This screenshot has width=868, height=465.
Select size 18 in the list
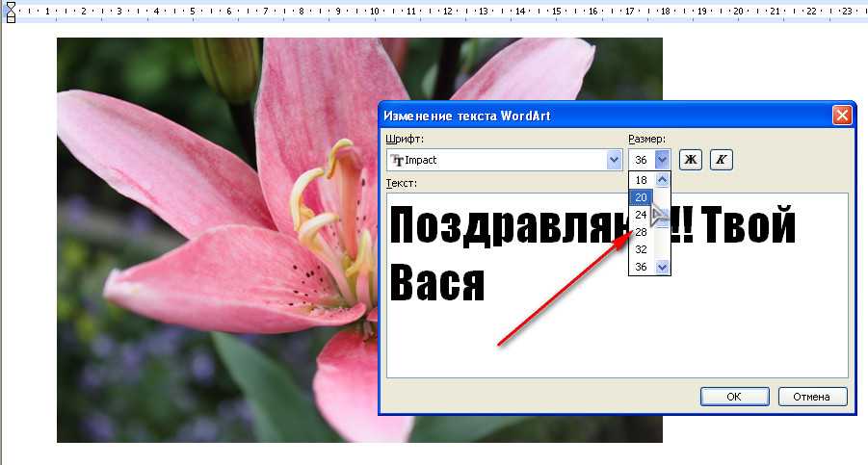[x=641, y=179]
